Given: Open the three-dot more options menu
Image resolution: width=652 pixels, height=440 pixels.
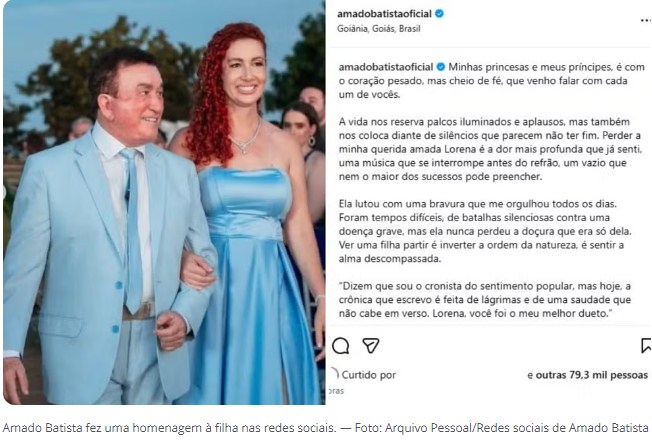Looking at the screenshot, I should [x=646, y=20].
